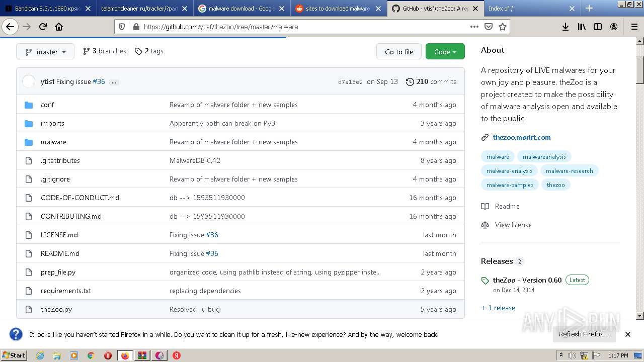644x362 pixels.
Task: Go back with the browser back arrow
Action: pyautogui.click(x=10, y=27)
